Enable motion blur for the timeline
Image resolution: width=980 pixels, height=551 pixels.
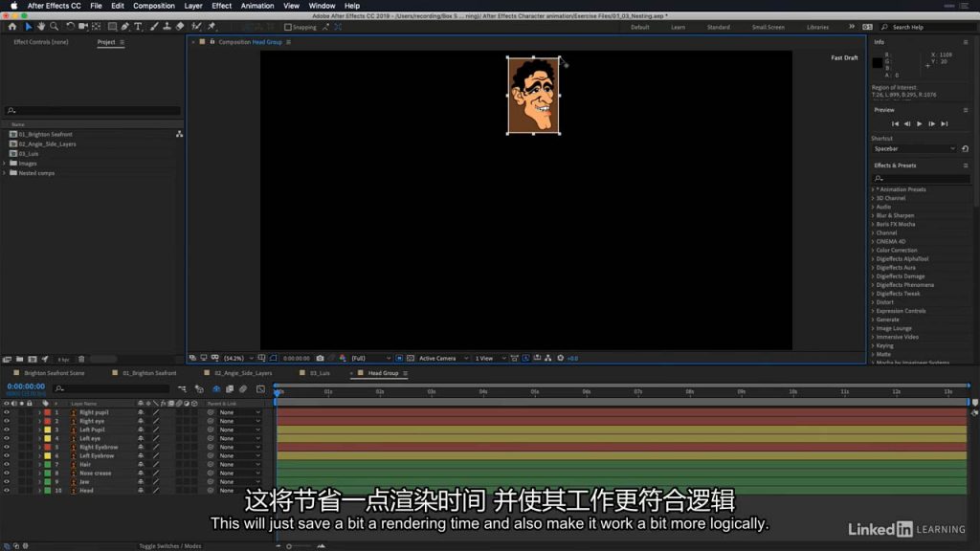[x=243, y=389]
